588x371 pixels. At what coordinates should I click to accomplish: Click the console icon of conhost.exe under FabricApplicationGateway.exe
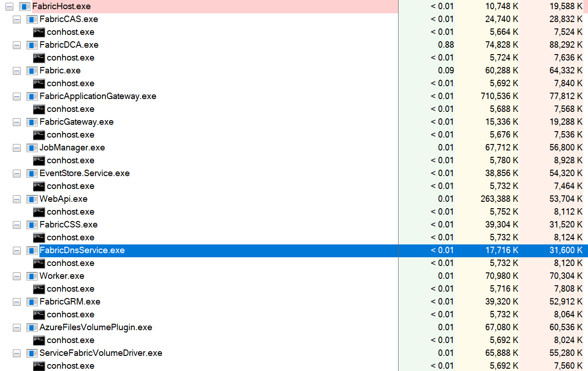(39, 109)
